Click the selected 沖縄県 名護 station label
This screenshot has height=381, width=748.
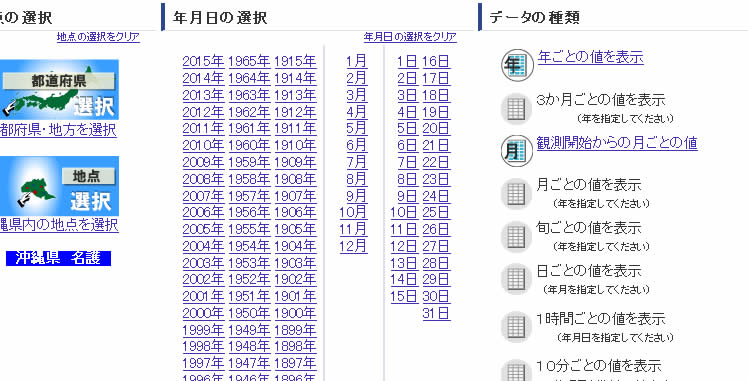click(58, 258)
